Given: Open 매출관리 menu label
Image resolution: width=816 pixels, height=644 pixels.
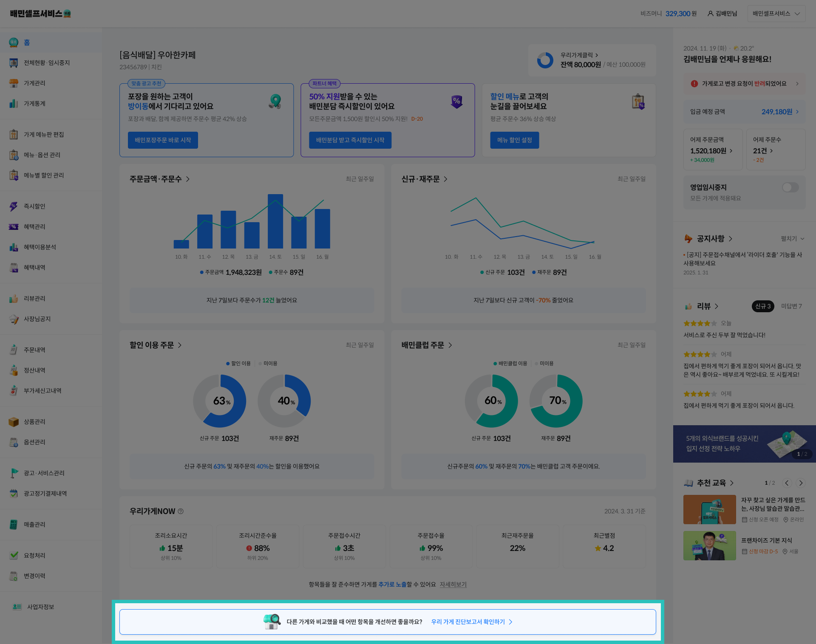Looking at the screenshot, I should (x=34, y=525).
